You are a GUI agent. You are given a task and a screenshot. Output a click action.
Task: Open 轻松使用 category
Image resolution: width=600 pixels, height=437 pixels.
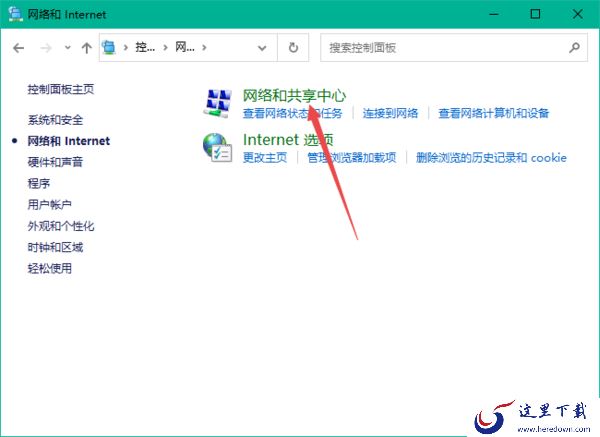click(49, 268)
